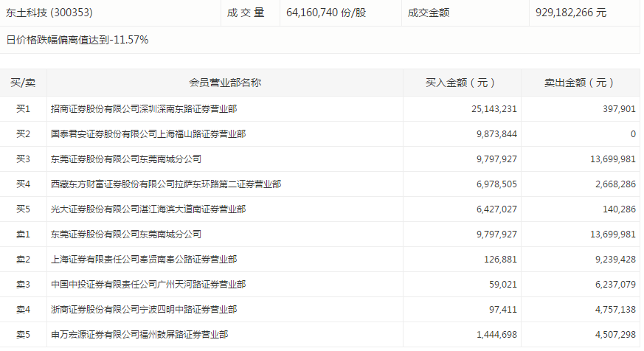Click 招商证券股份有限公司深圳深南东路证券营业部
The image size is (644, 351).
click(x=144, y=109)
